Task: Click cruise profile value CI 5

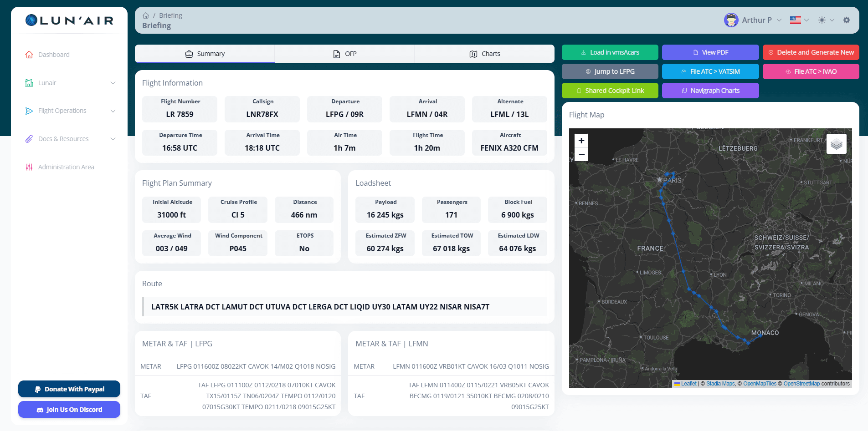Action: (x=238, y=215)
